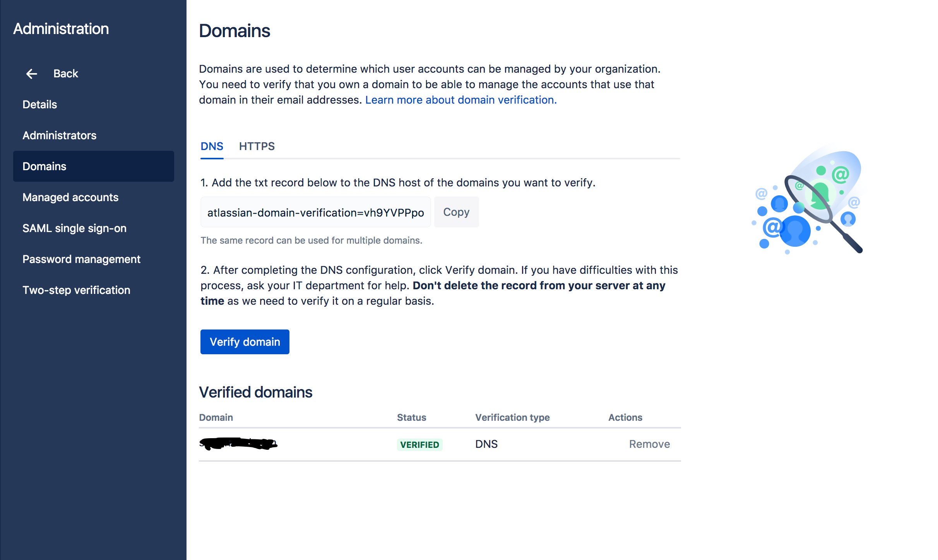Open Managed accounts
This screenshot has height=560, width=938.
click(x=70, y=197)
